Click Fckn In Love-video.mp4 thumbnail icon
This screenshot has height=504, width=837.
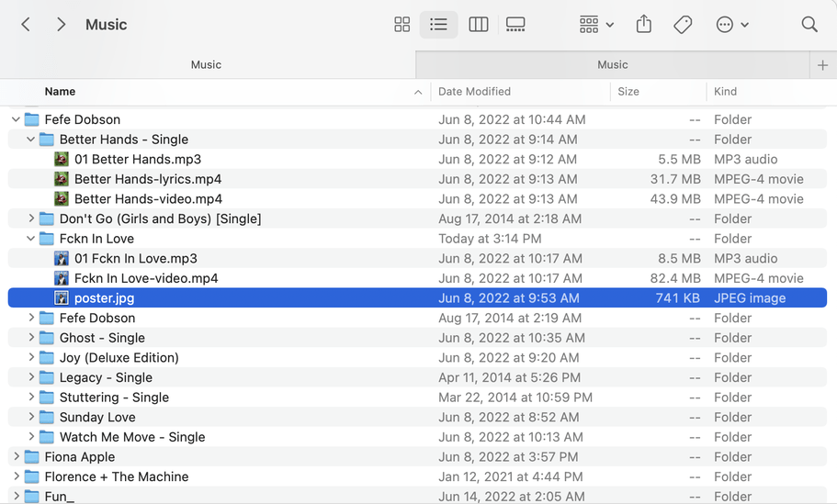click(x=62, y=278)
